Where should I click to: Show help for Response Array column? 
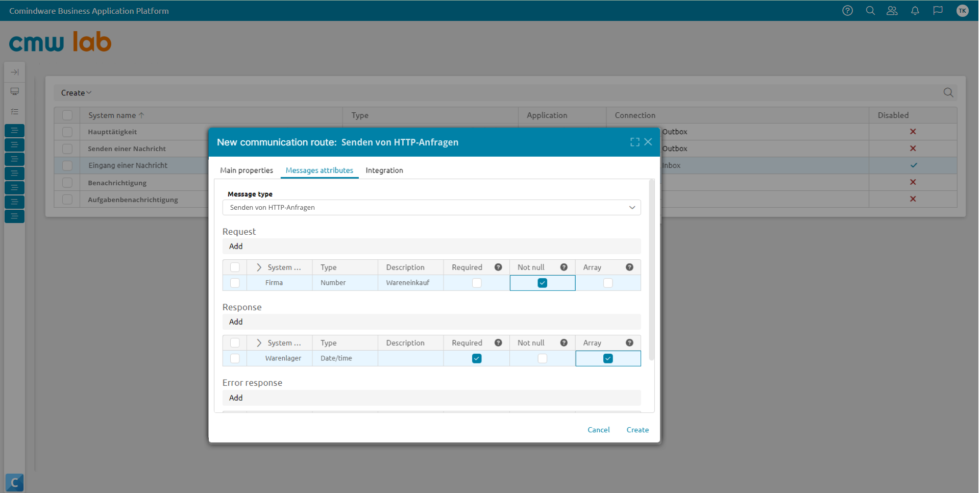[629, 343]
